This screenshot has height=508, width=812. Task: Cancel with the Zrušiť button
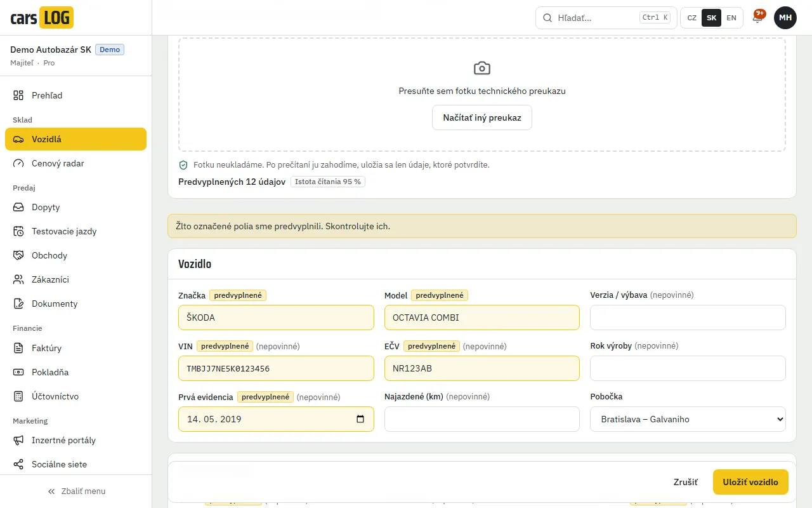tap(686, 482)
